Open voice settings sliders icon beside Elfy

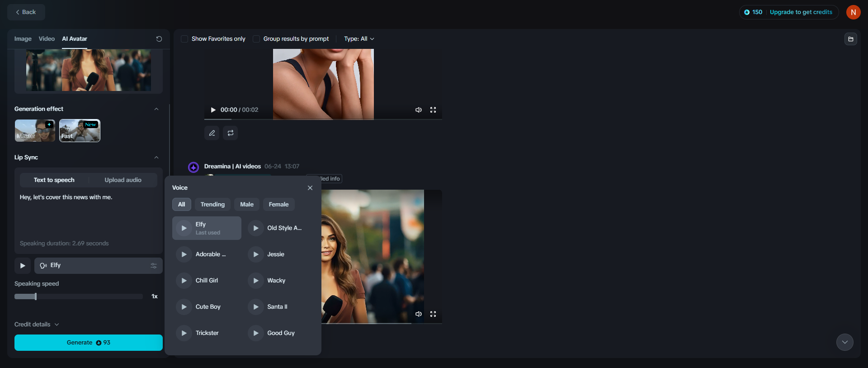point(154,266)
